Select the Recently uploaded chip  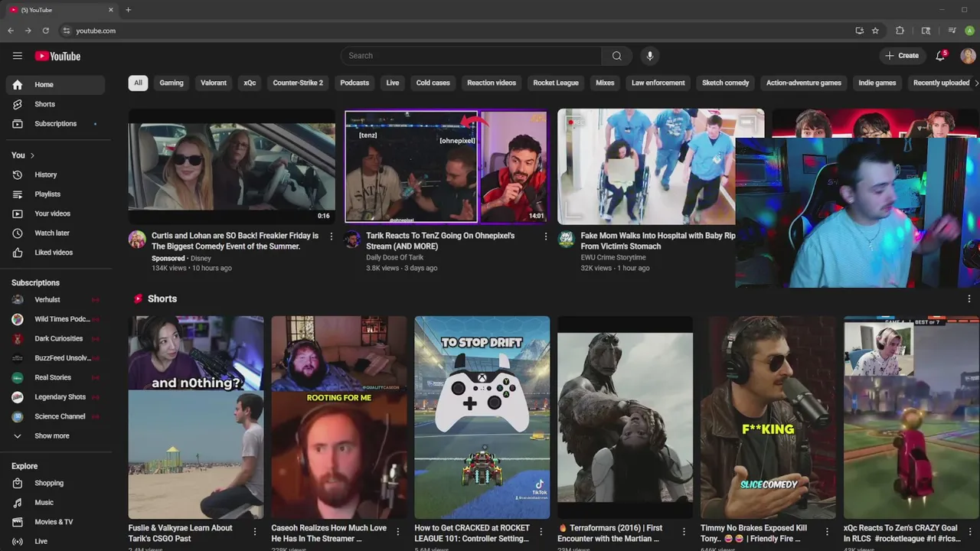point(941,83)
